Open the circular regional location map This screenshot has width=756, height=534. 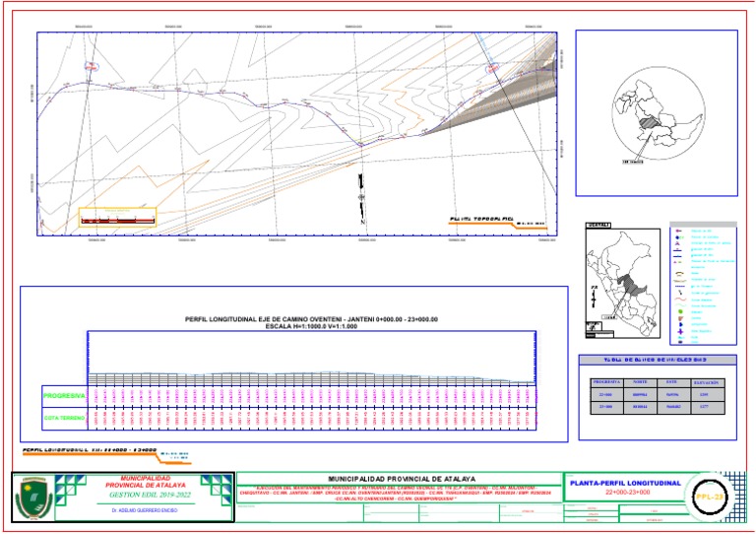659,113
